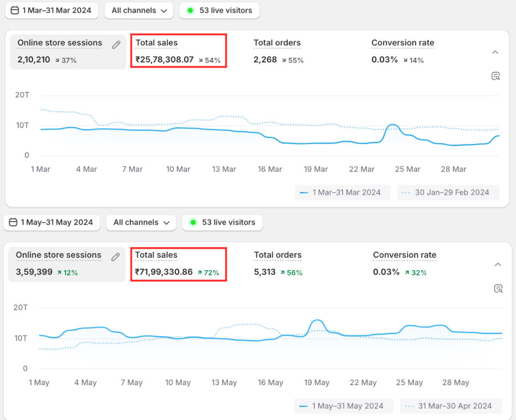
Task: Select Total sales metric in March panel
Action: point(178,51)
